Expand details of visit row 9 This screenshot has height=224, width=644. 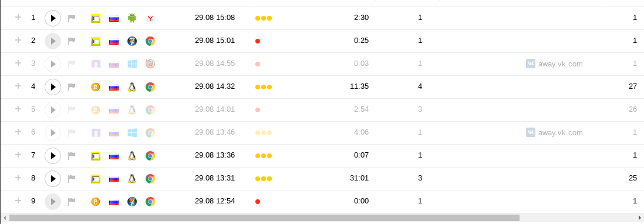[x=18, y=201]
